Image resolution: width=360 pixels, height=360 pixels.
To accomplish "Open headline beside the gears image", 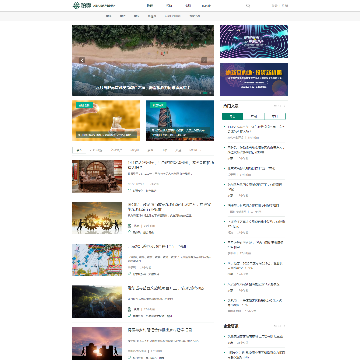I will (x=169, y=207).
